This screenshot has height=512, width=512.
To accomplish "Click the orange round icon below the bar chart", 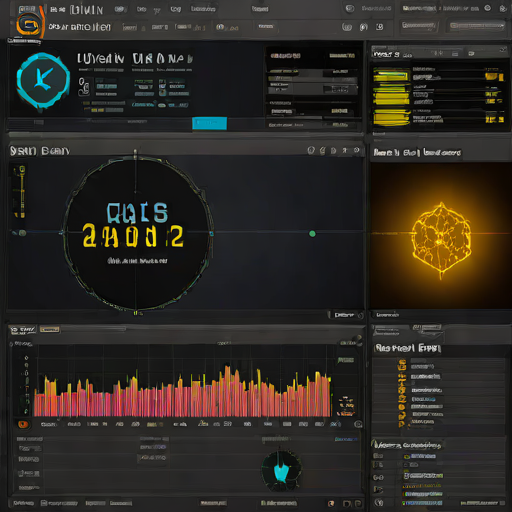I will (x=23, y=424).
